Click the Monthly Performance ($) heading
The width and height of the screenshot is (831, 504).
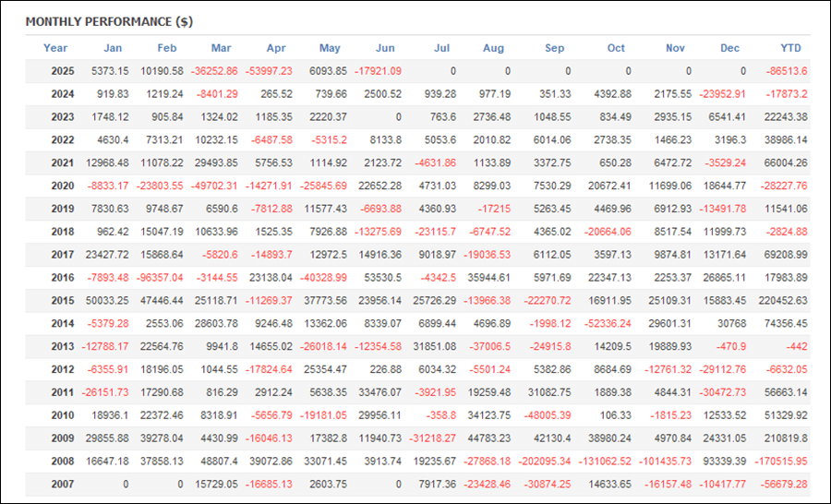pos(109,22)
